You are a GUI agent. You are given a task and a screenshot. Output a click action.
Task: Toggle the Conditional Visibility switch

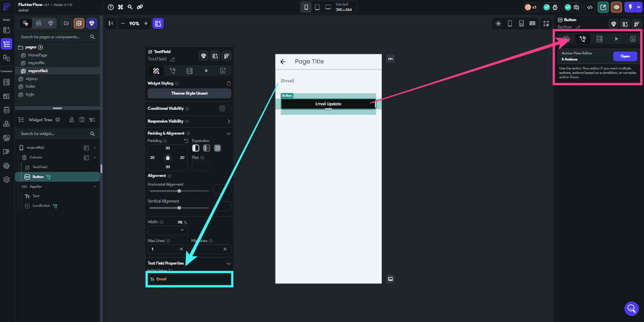tap(224, 108)
